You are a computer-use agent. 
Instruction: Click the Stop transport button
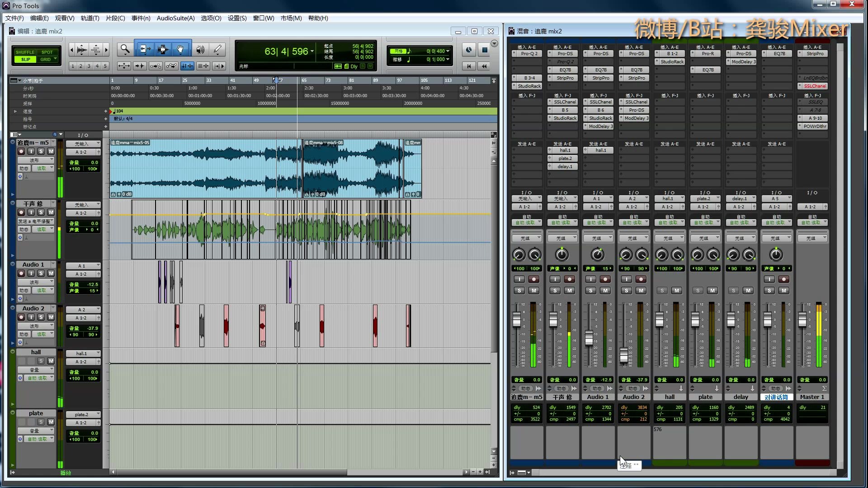tap(485, 50)
